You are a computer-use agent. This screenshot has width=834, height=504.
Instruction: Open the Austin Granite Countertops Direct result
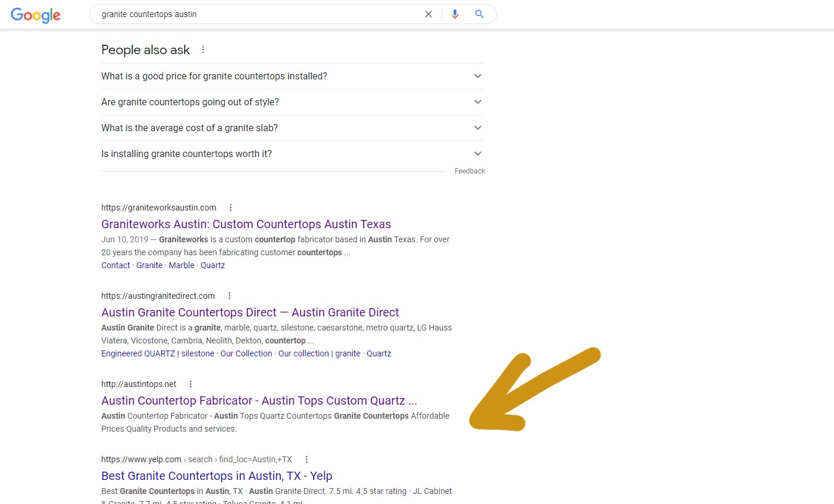[250, 312]
